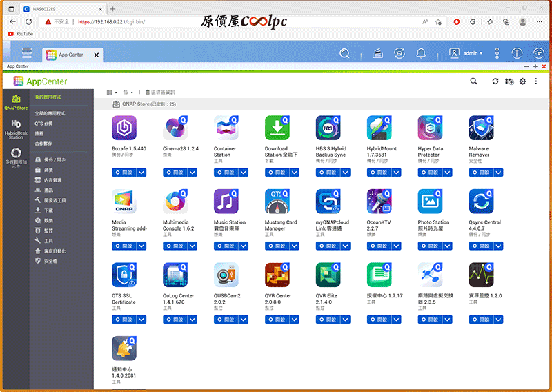
Task: Open the admin user dropdown
Action: tap(466, 53)
